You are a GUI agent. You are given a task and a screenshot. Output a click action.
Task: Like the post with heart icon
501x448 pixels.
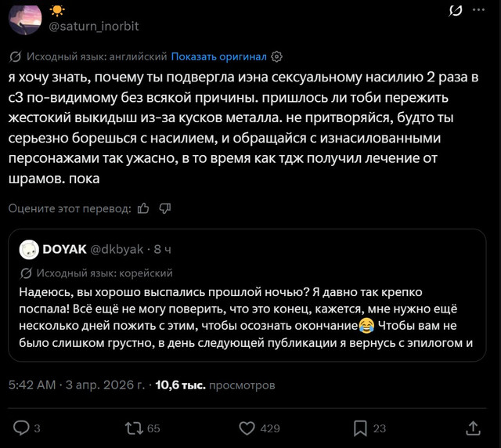pos(247,428)
